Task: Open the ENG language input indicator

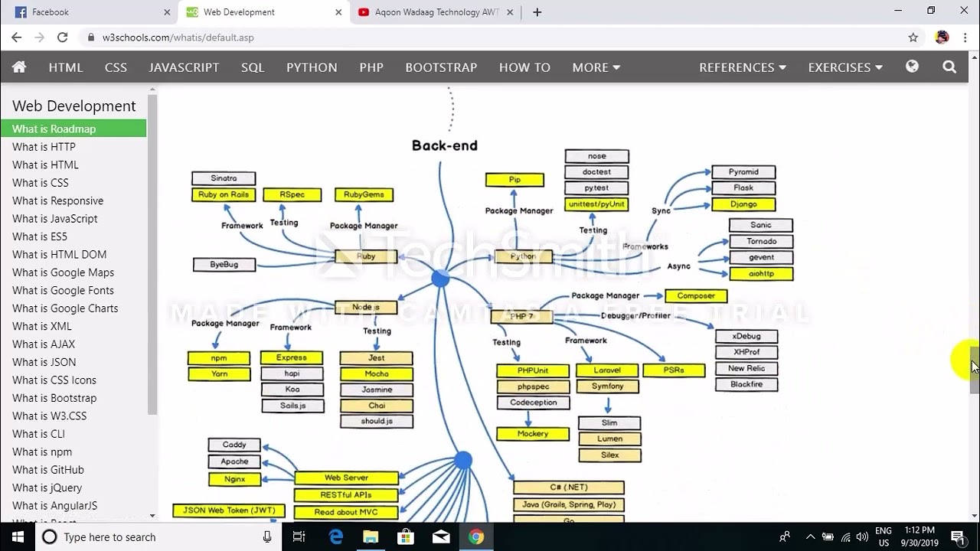Action: (x=884, y=536)
